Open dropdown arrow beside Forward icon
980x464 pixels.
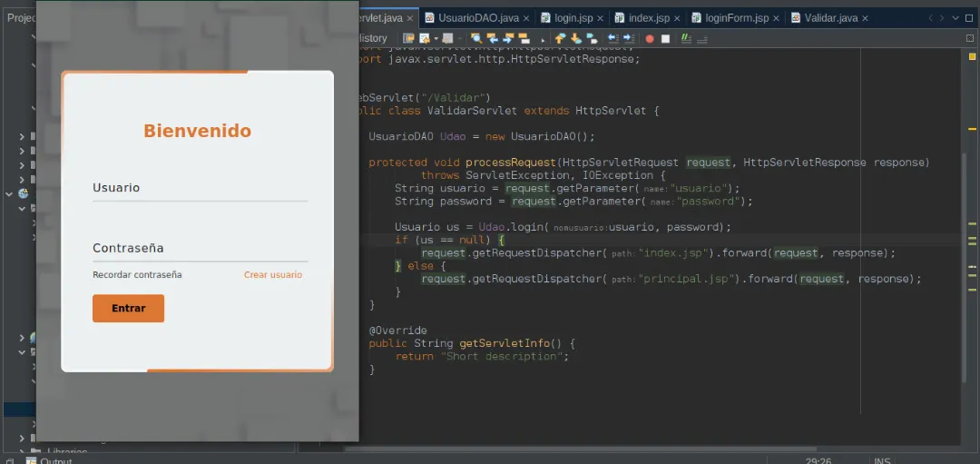460,38
